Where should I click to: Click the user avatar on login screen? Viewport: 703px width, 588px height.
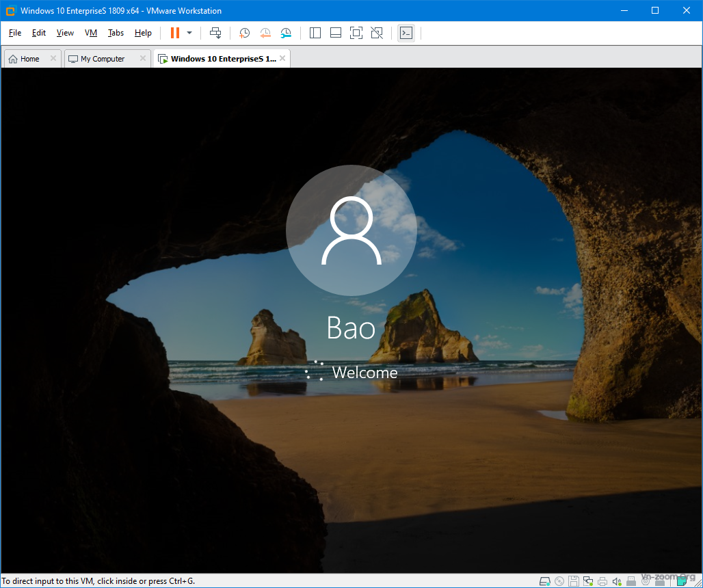pyautogui.click(x=351, y=230)
